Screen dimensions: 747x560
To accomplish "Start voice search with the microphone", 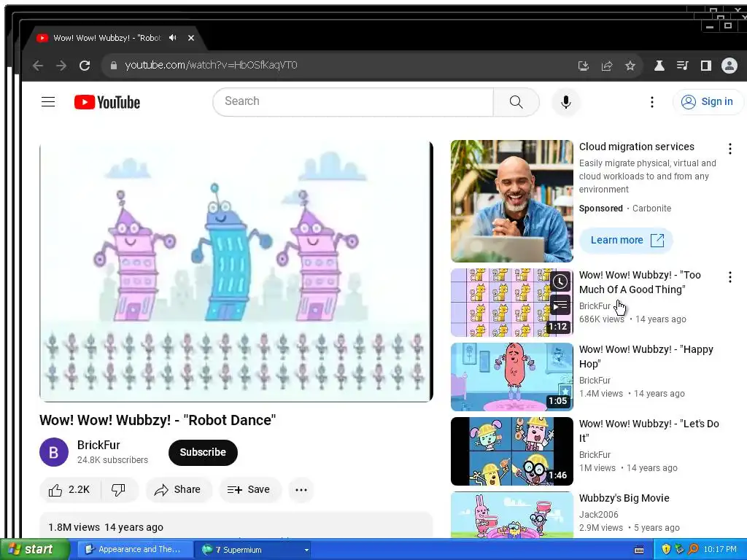I will click(x=566, y=101).
